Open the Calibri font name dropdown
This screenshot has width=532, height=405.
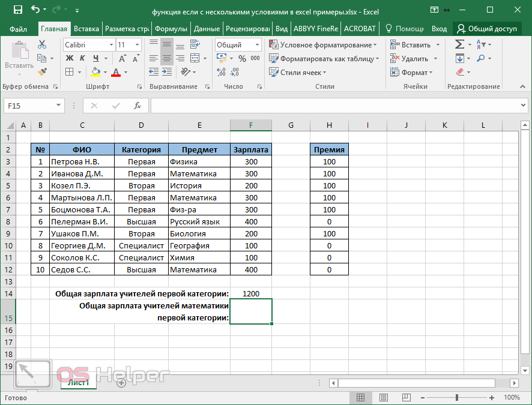coord(111,45)
